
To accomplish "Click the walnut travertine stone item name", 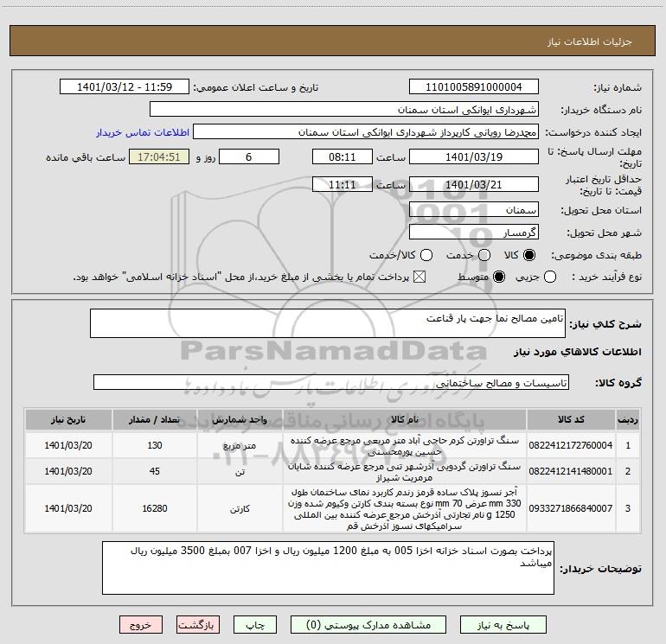I will (405, 472).
